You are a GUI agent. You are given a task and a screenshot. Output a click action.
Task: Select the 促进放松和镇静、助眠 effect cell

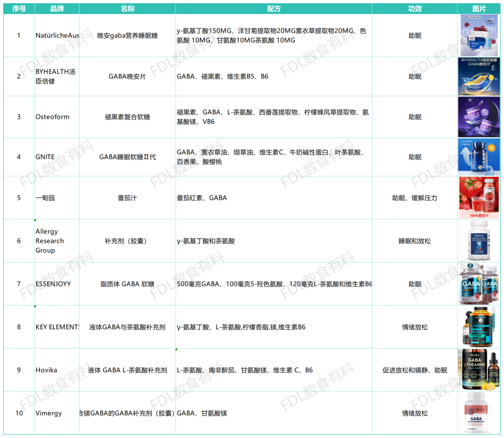414,370
